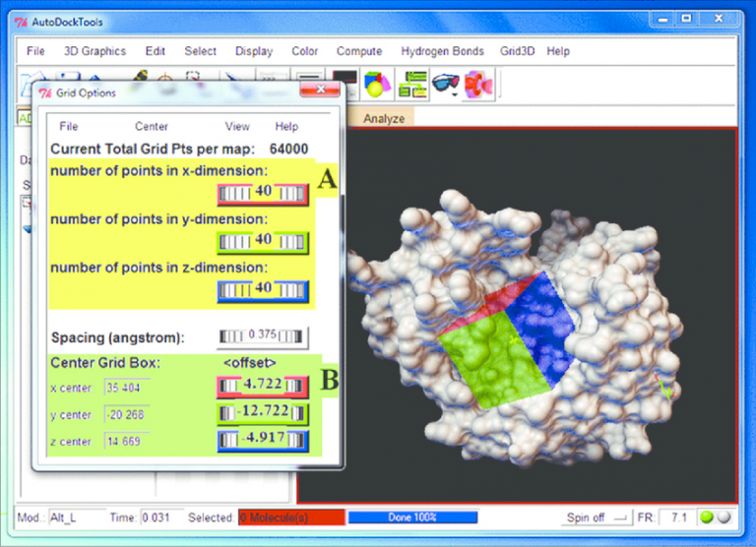Click the z center offset thumbwheel
This screenshot has width=756, height=547.
pyautogui.click(x=264, y=439)
